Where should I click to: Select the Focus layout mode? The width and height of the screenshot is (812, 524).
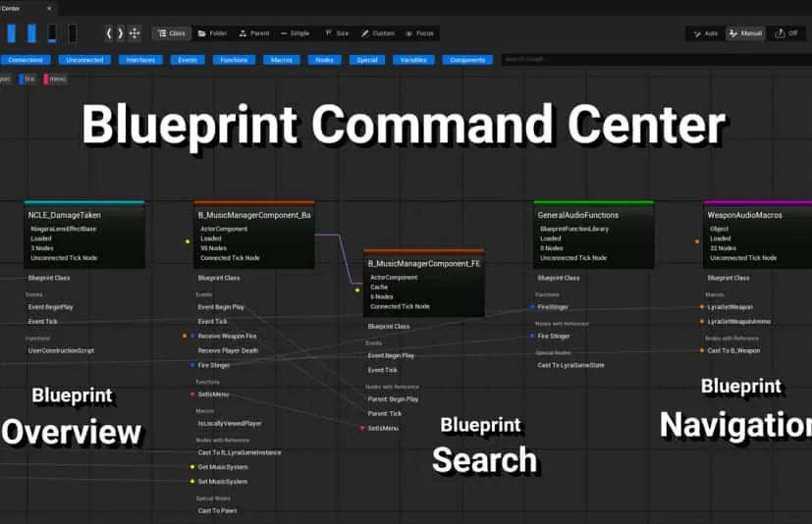[x=419, y=33]
